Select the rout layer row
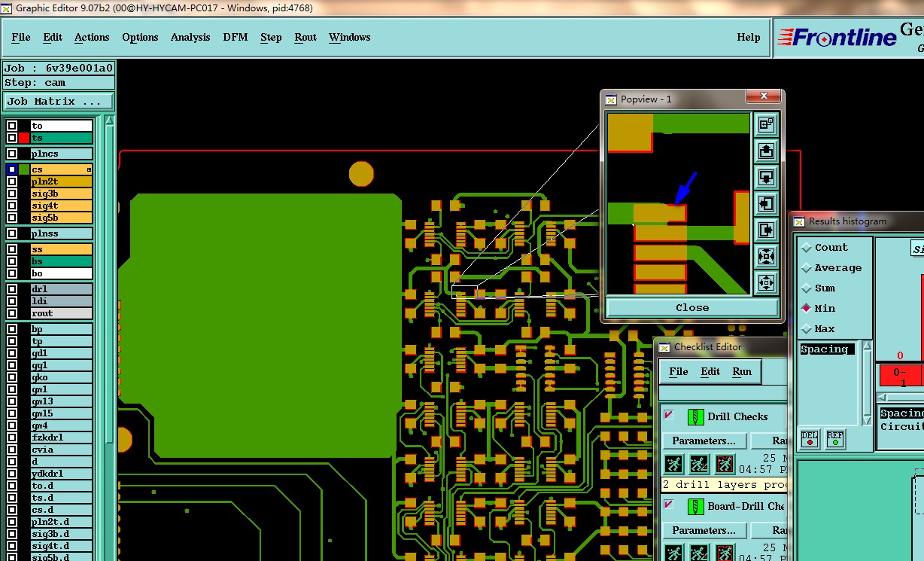The image size is (924, 561). (61, 313)
